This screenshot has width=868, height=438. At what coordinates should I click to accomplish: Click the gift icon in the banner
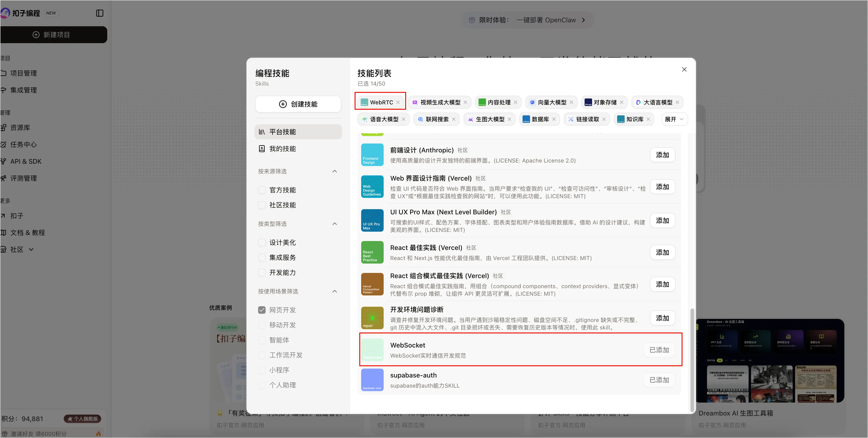(472, 20)
